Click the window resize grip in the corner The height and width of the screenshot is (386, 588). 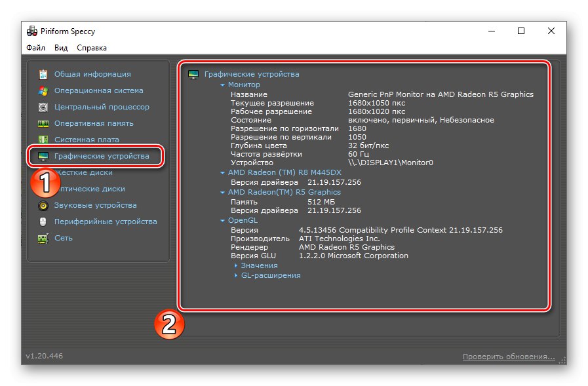click(562, 360)
